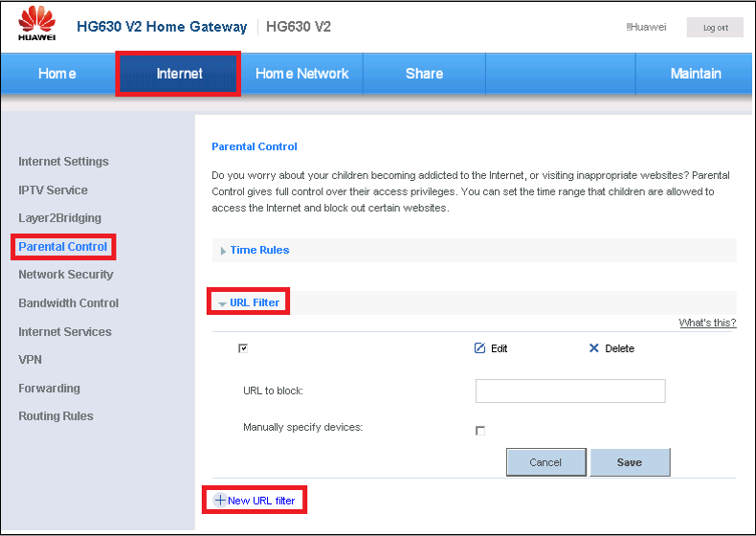Open the Home tab
756x536 pixels.
(x=57, y=74)
